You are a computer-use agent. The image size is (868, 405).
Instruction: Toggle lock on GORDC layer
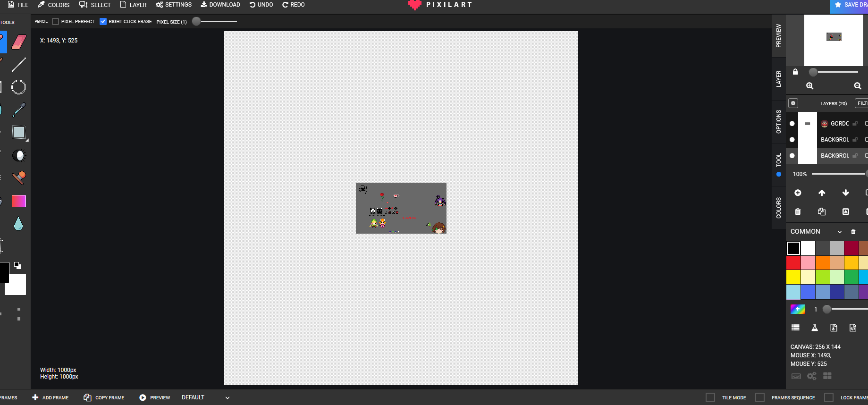(x=855, y=124)
